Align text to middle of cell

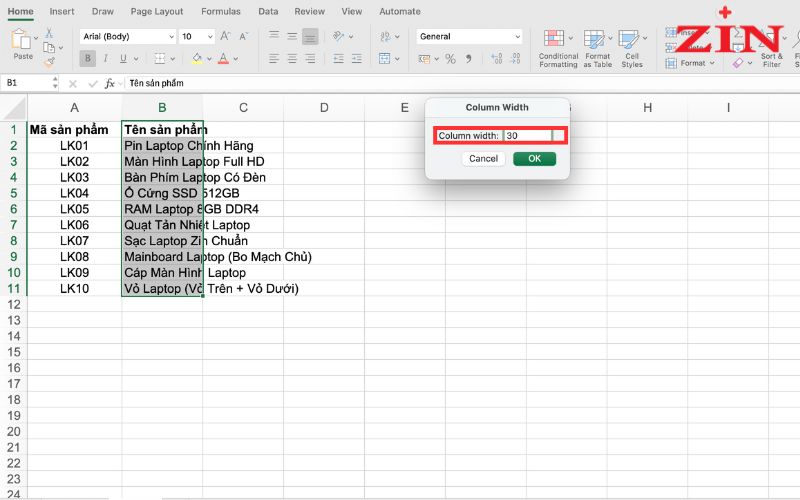coord(292,36)
